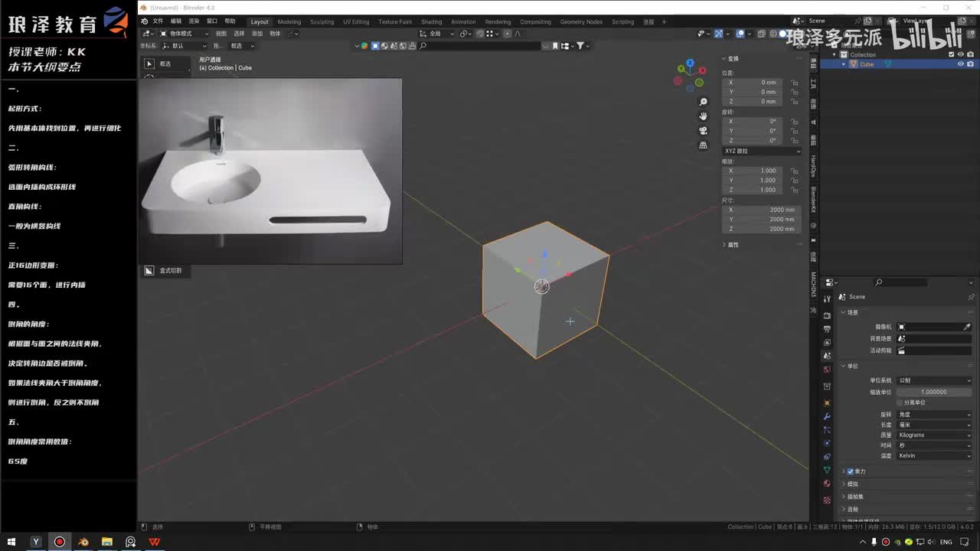This screenshot has width=980, height=551.
Task: Click the zoom magnifier icon in viewport
Action: (703, 102)
